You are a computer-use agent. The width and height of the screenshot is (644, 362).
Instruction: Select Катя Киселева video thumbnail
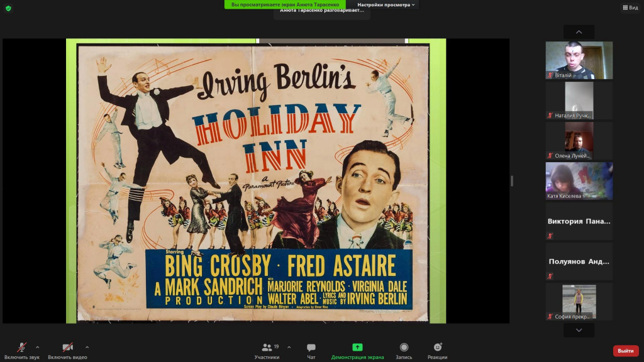(x=579, y=180)
